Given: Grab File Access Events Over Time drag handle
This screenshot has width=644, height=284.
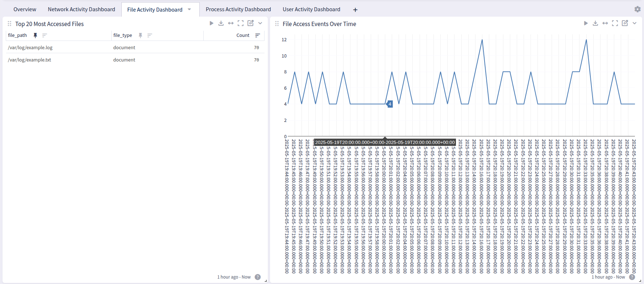Looking at the screenshot, I should [x=277, y=24].
